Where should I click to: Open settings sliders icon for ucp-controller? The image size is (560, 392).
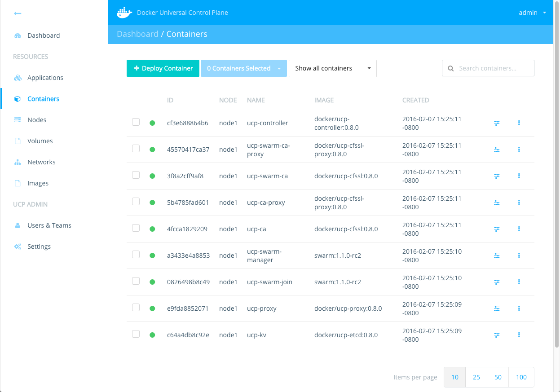(497, 123)
